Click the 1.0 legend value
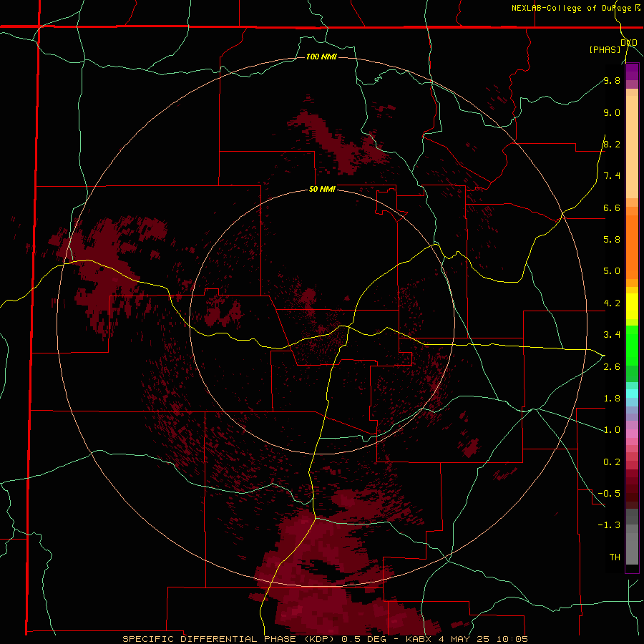 pyautogui.click(x=612, y=430)
